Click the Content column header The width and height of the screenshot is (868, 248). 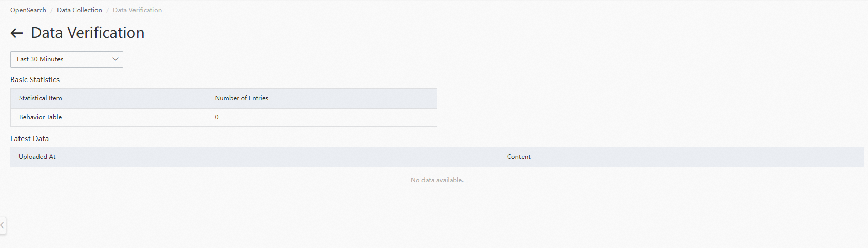click(518, 157)
